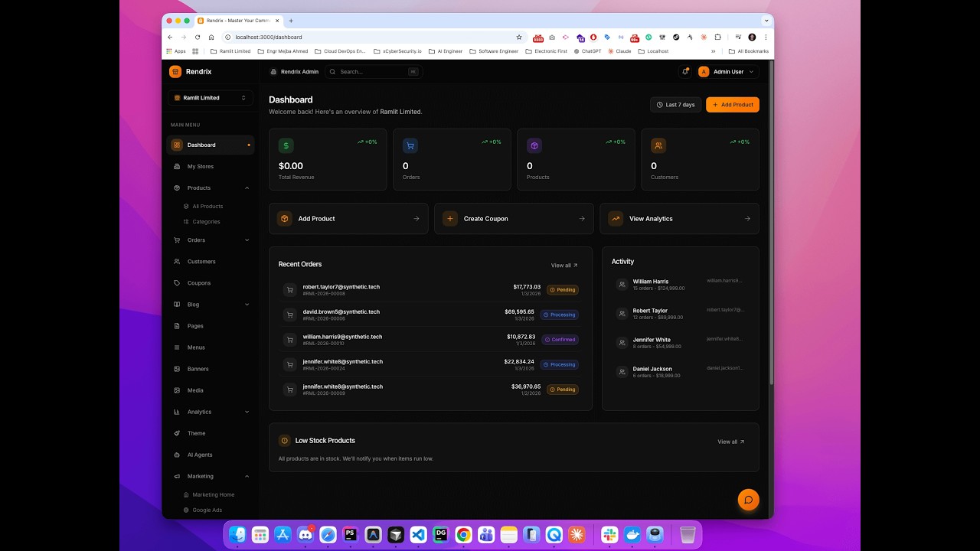Image resolution: width=980 pixels, height=551 pixels.
Task: Open the Claude bookmark
Action: tap(619, 51)
